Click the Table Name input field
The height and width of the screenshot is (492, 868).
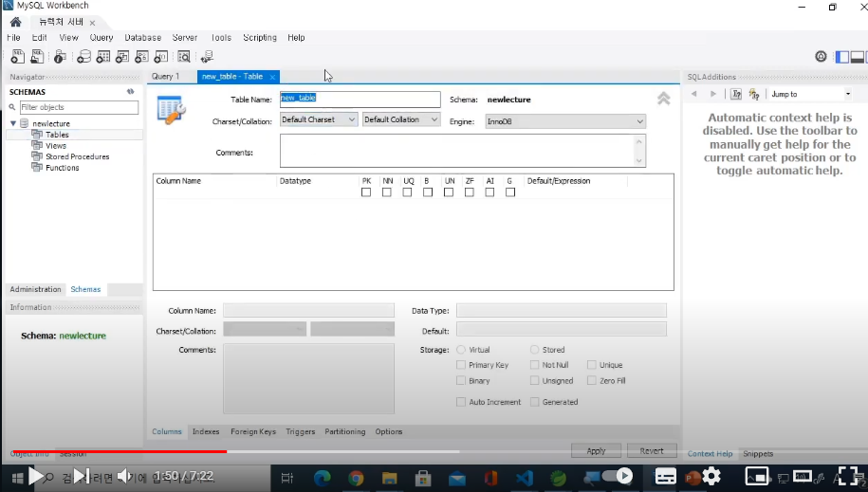(x=360, y=100)
